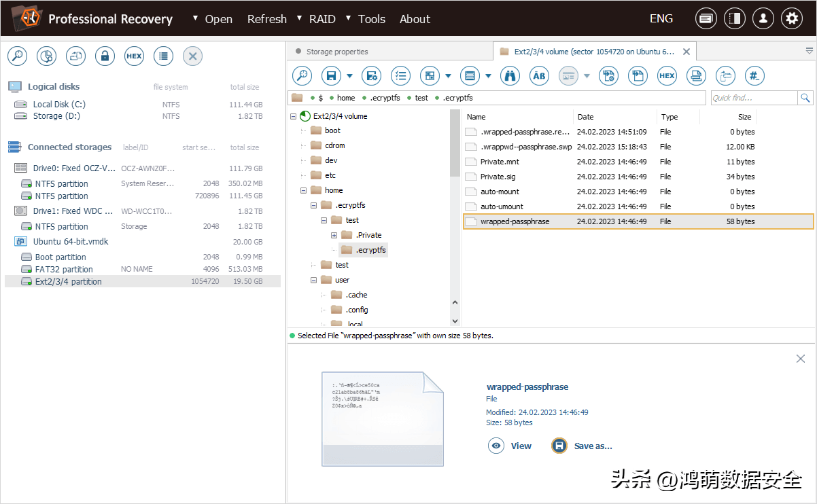Click the 'ÄB' rename encoding icon
The width and height of the screenshot is (817, 504).
click(539, 75)
